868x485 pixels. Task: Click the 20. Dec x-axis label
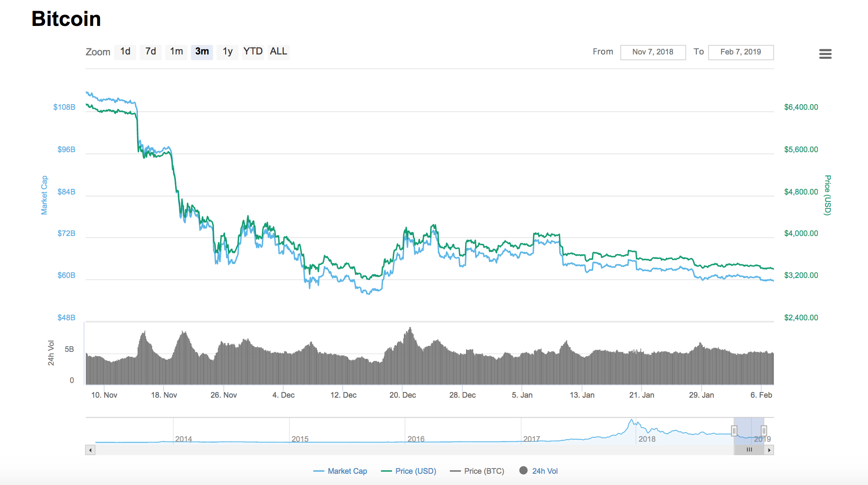[403, 395]
